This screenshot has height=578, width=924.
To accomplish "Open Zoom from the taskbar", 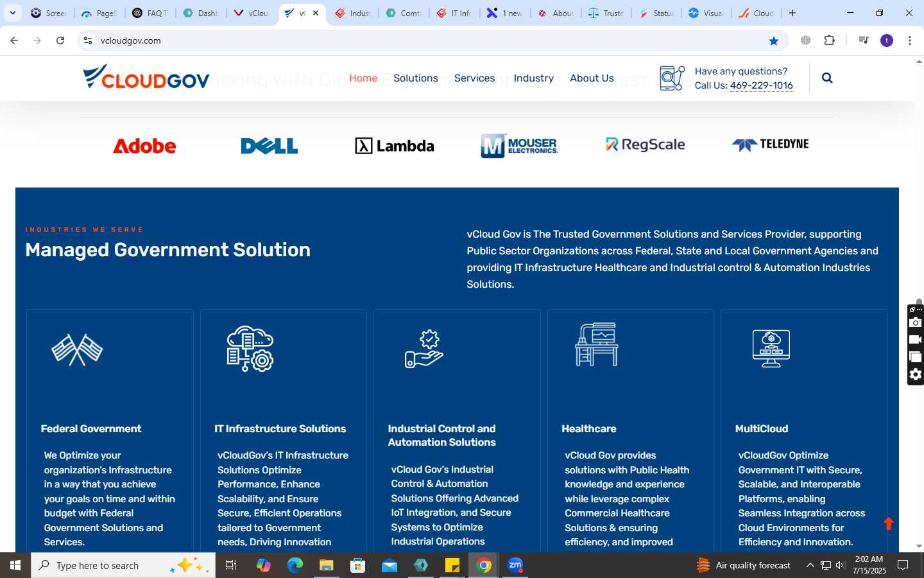I will [515, 565].
